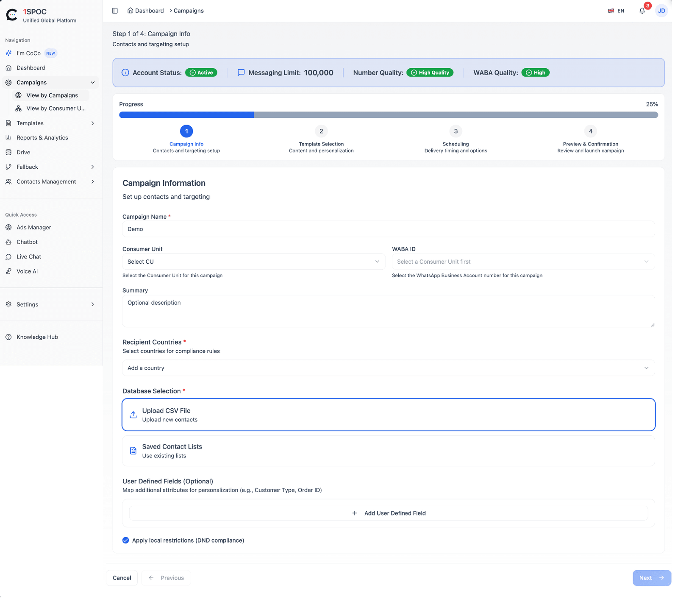Expand the Settings sidebar submenu

tap(93, 304)
